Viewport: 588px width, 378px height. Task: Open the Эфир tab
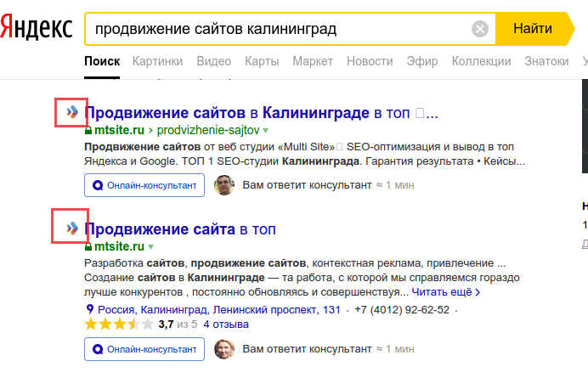pos(422,61)
